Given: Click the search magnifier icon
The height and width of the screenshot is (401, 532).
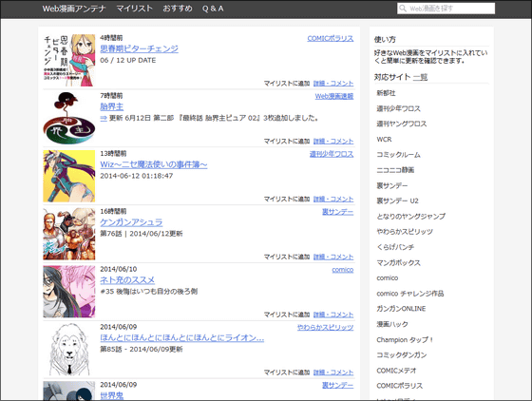Looking at the screenshot, I should (x=403, y=9).
